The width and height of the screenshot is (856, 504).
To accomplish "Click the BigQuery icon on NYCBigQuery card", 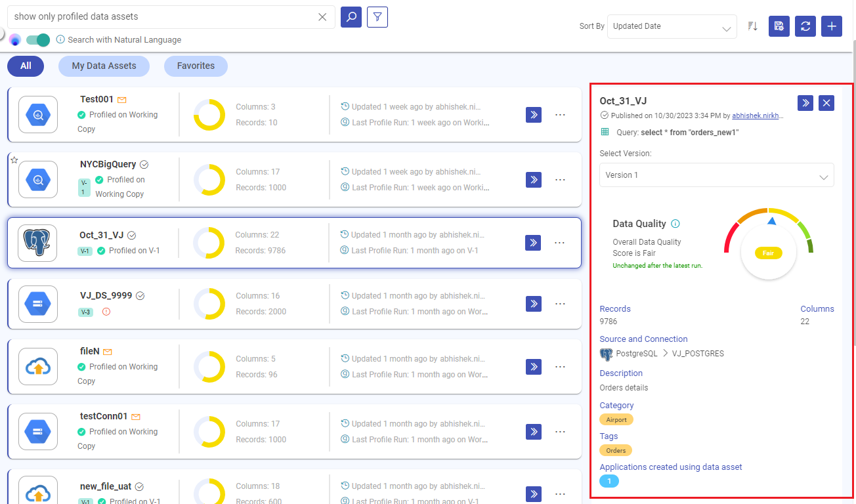I will pos(37,179).
